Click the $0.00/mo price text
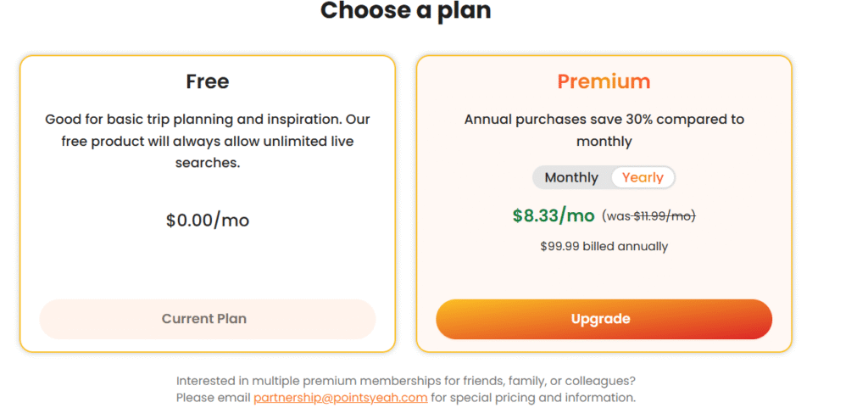This screenshot has width=868, height=419. (208, 221)
